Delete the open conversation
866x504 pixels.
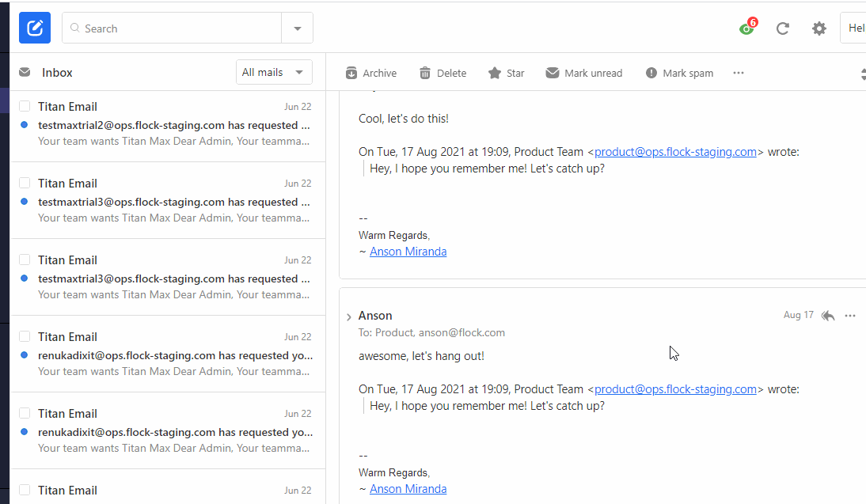(x=443, y=73)
